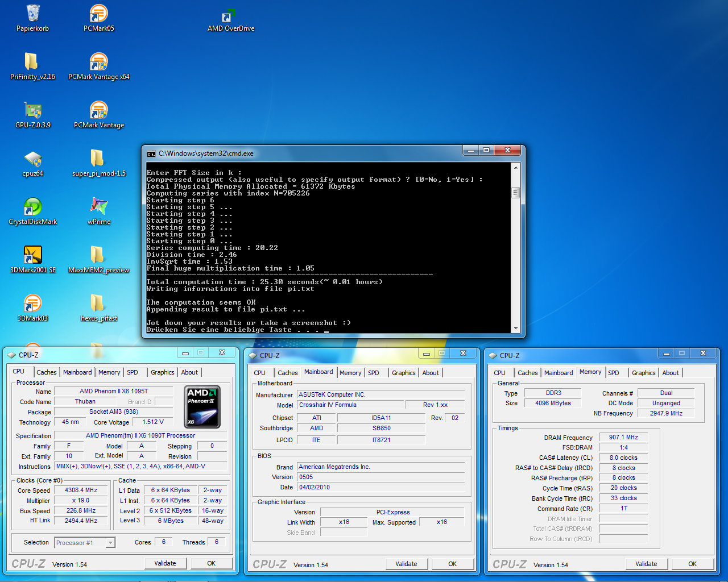Launch PCMark Vantage x64 shortcut
Screen dimensions: 728x582
coord(99,66)
